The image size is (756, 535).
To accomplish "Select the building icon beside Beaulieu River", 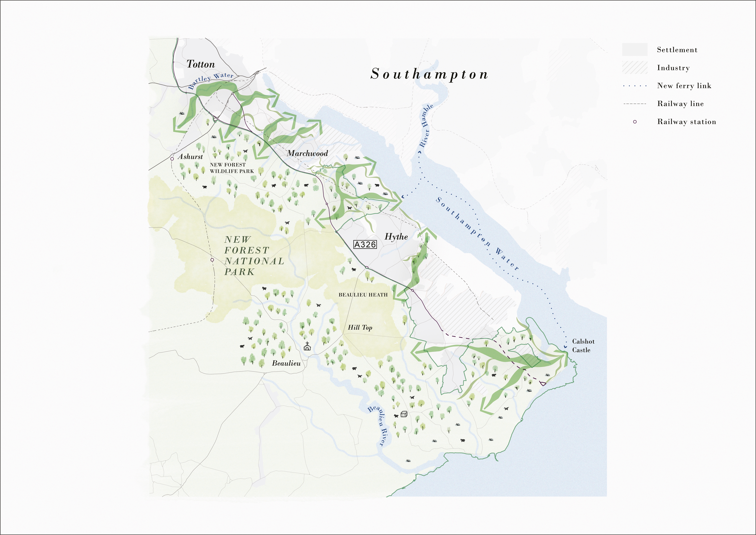I will point(404,414).
